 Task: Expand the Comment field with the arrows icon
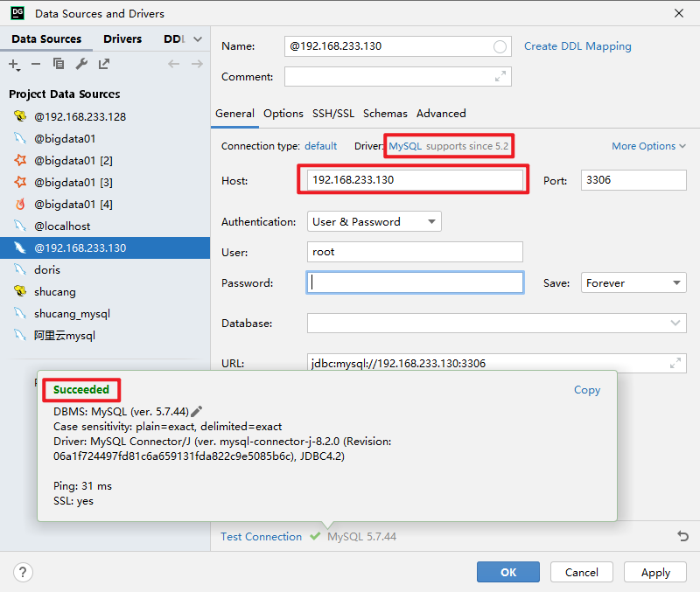coord(500,77)
